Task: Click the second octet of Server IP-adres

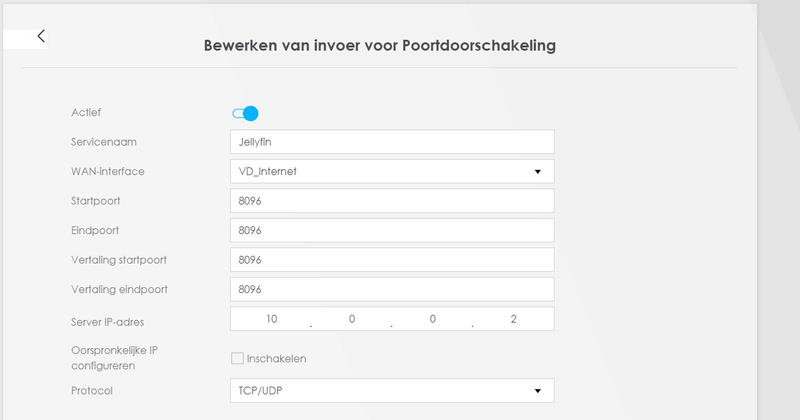Action: [x=351, y=319]
